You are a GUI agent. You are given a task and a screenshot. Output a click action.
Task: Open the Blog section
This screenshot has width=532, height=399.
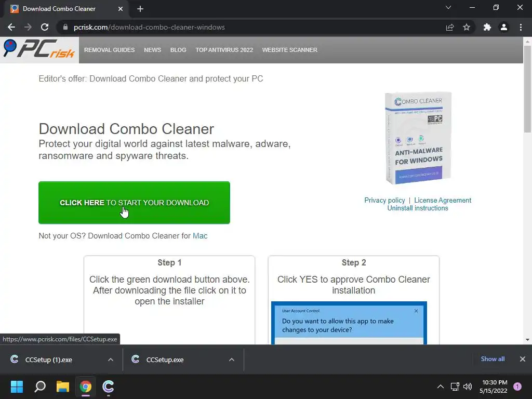[x=178, y=50]
